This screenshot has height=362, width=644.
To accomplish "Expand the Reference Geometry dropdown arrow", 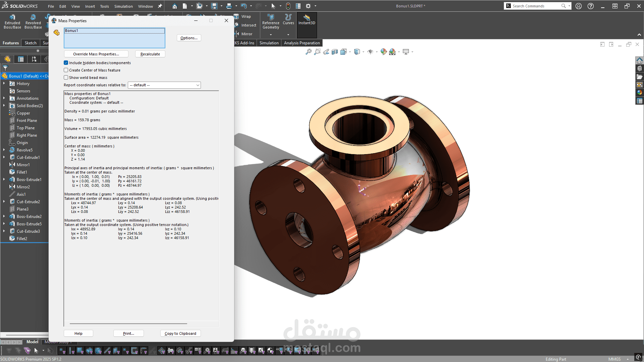I will click(271, 35).
